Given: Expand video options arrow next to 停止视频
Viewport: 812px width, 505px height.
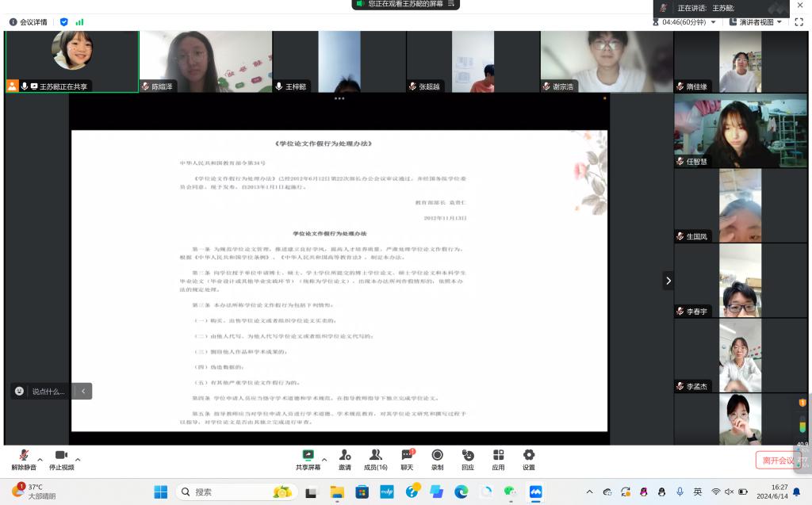Looking at the screenshot, I should pyautogui.click(x=78, y=459).
